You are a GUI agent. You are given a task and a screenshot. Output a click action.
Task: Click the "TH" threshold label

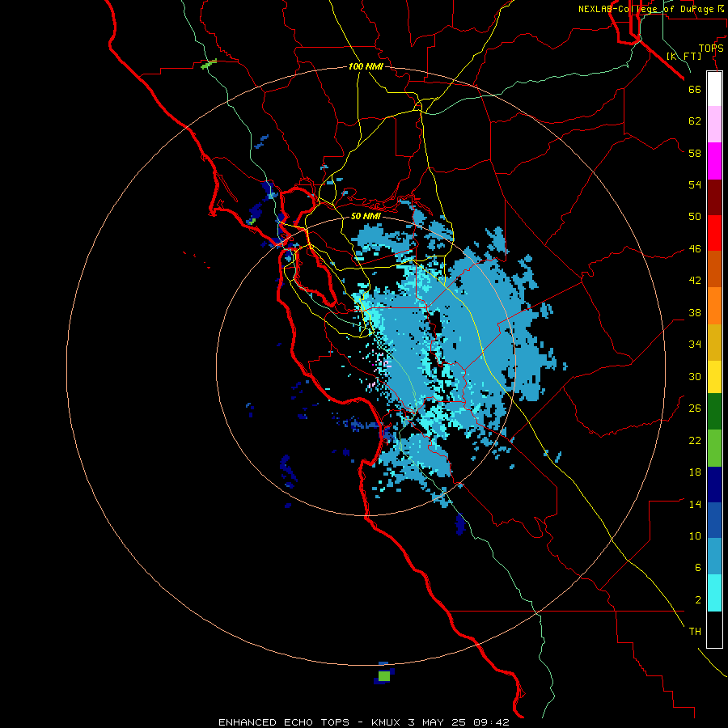click(695, 632)
